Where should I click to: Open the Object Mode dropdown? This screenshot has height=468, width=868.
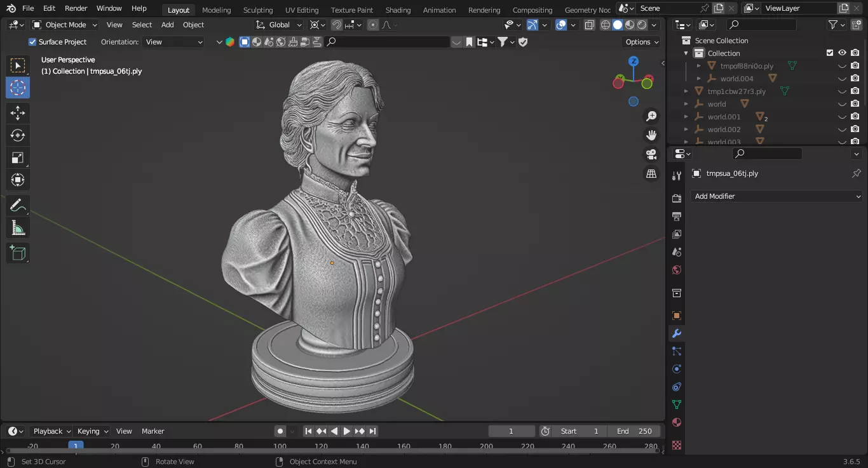coord(64,25)
